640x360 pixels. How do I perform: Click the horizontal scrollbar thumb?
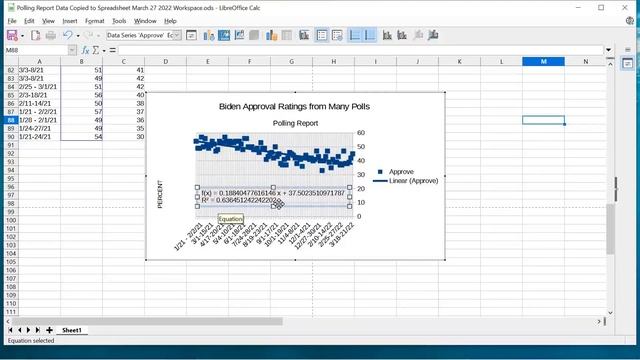coord(147,322)
